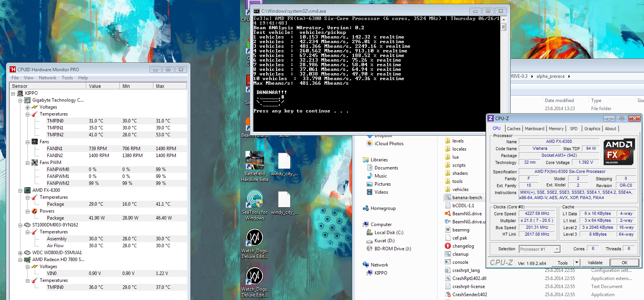Image resolution: width=644 pixels, height=300 pixels.
Task: Switch to About tab in CPU-Z
Action: 610,129
